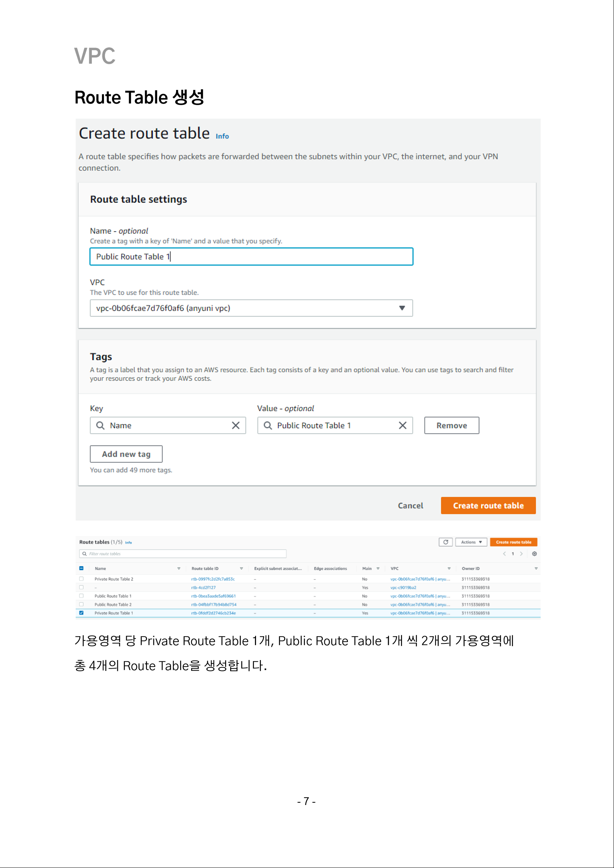Open the Actions dropdown menu

(471, 542)
